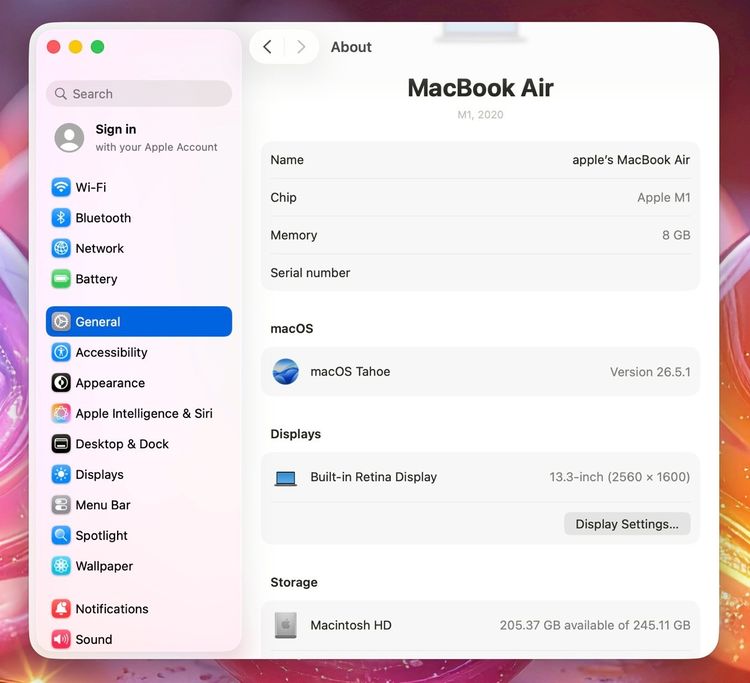750x683 pixels.
Task: Close the System Settings window
Action: 54,47
